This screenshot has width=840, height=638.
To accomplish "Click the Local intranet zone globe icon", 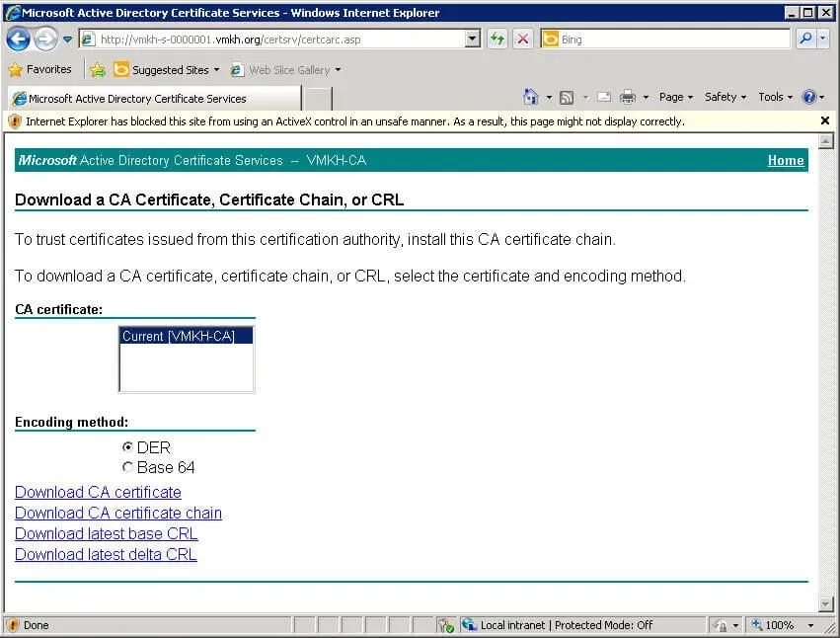I will 469,624.
